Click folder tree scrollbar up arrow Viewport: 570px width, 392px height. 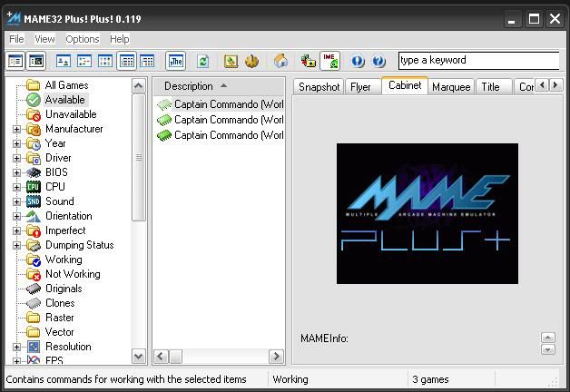[x=138, y=86]
